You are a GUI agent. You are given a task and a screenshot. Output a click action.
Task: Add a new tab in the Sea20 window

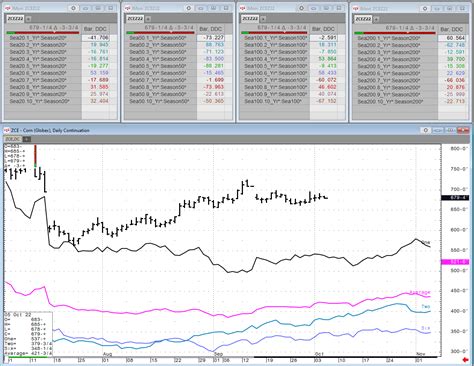pyautogui.click(x=28, y=19)
